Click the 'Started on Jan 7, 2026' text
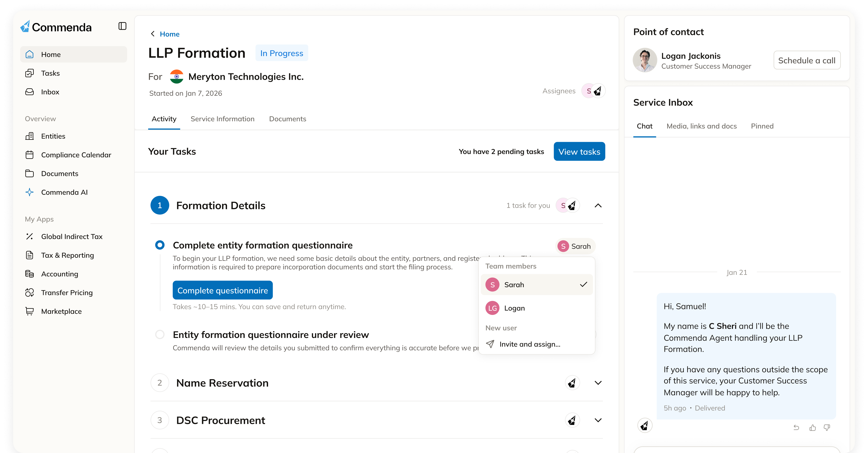 tap(186, 93)
